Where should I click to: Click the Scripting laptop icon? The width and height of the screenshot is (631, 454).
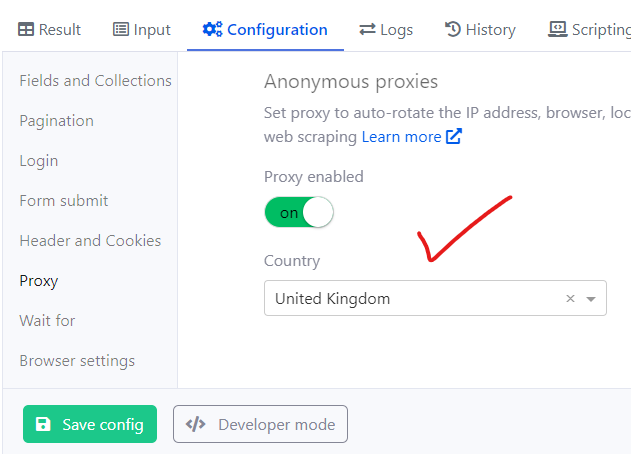click(x=557, y=29)
